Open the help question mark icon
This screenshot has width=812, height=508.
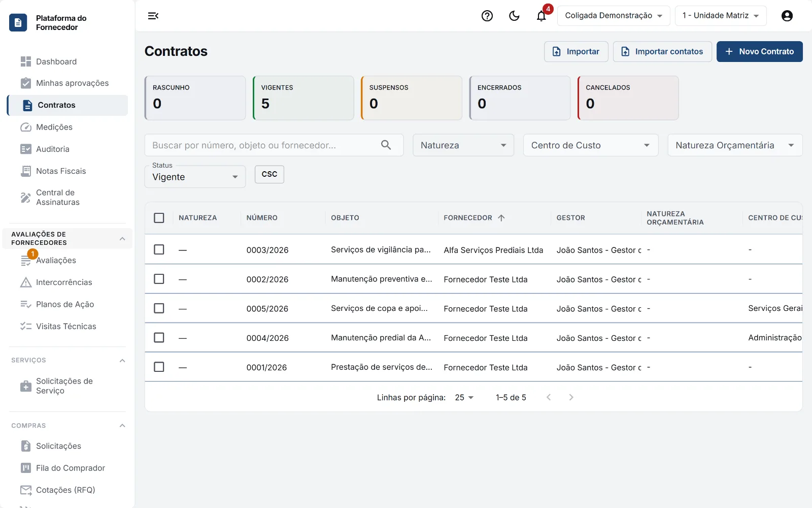[x=487, y=16]
